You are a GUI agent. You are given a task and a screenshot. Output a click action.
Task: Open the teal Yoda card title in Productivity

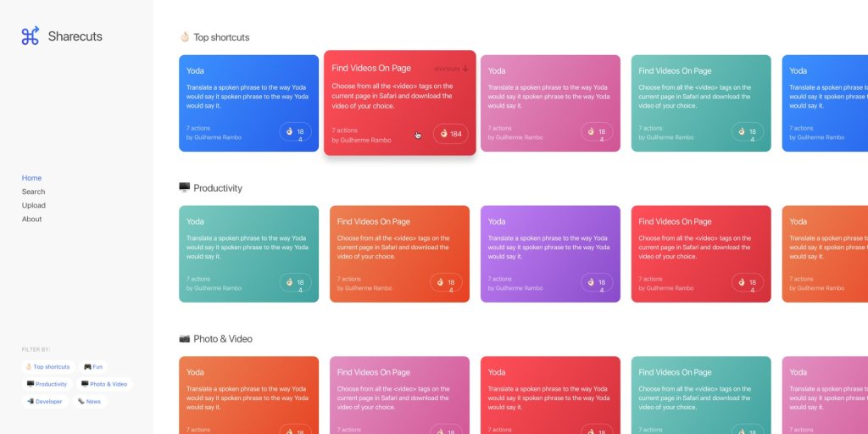tap(195, 221)
